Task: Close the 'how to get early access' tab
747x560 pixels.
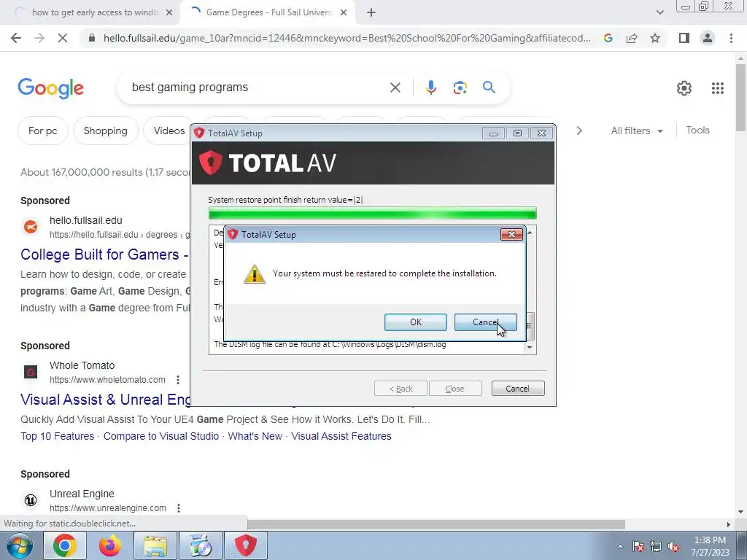Action: point(169,13)
